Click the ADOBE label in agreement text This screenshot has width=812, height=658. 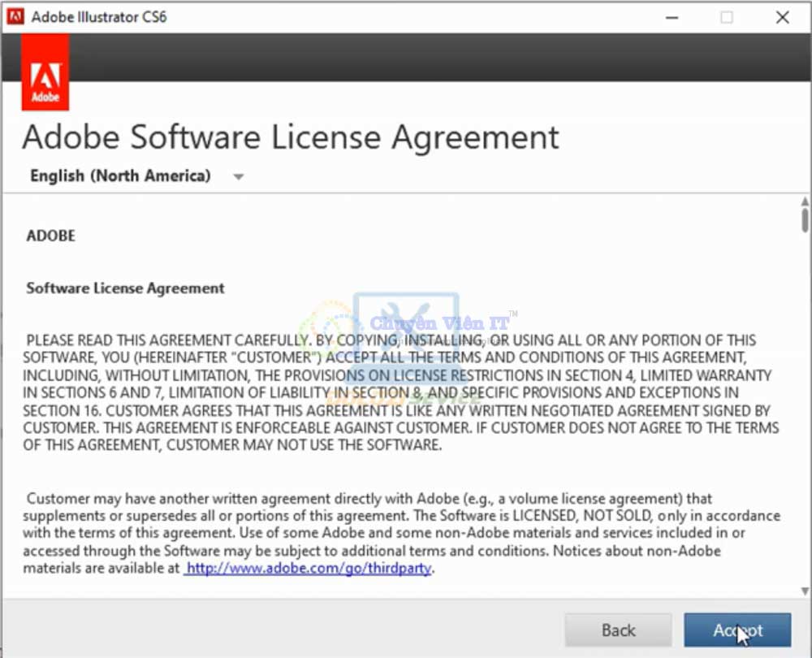click(x=50, y=236)
